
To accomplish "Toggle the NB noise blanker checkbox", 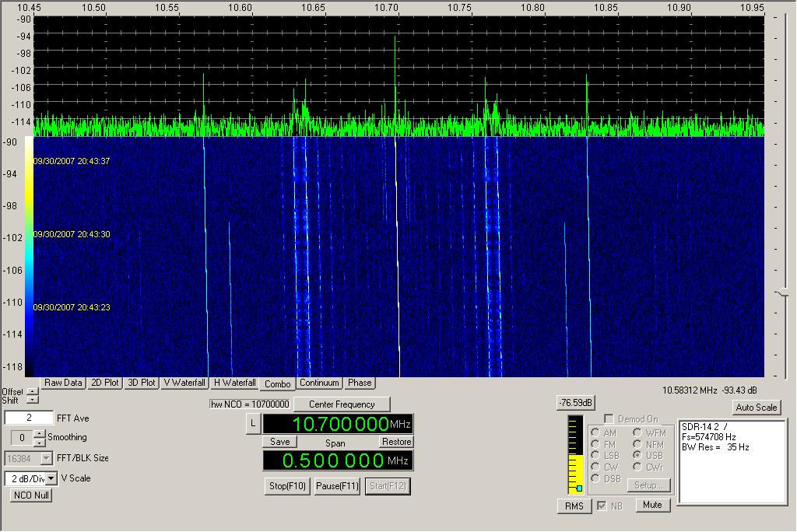I will [602, 506].
